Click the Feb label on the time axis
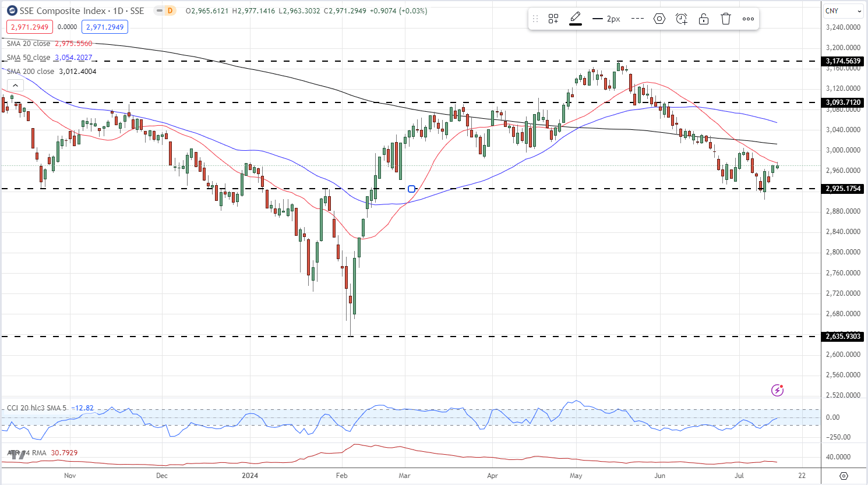The image size is (868, 485). (342, 476)
